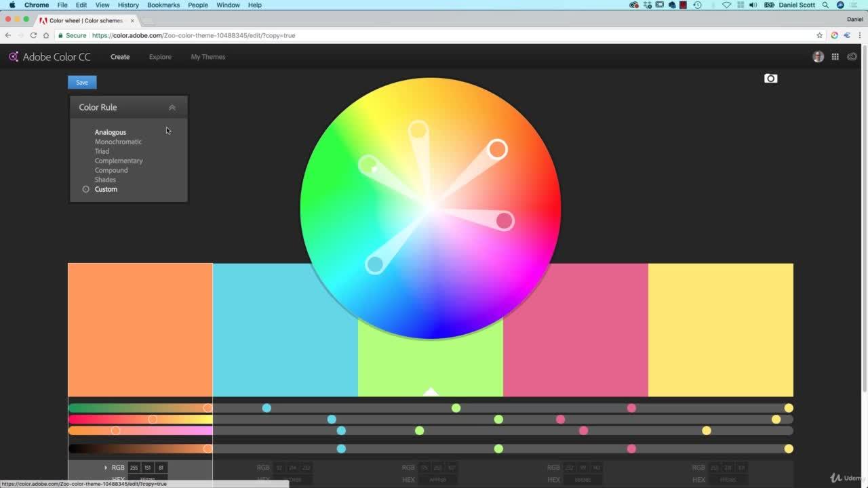Screen dimensions: 868x488
Task: Select the Complementary color rule
Action: (x=119, y=161)
